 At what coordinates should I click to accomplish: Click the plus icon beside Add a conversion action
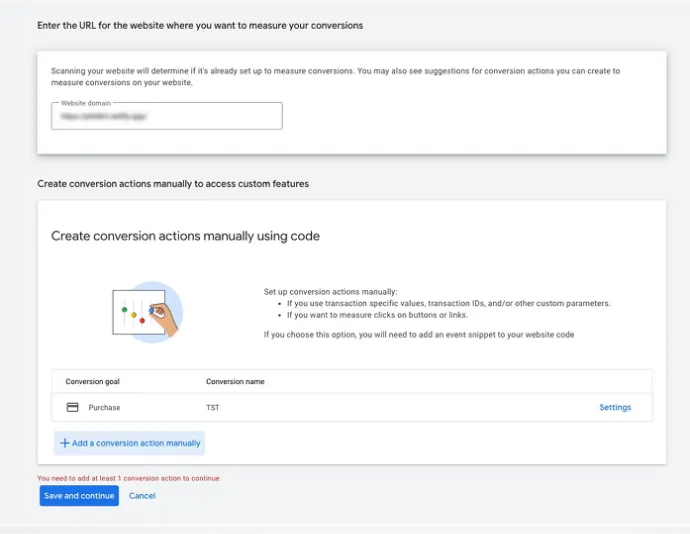(x=65, y=443)
